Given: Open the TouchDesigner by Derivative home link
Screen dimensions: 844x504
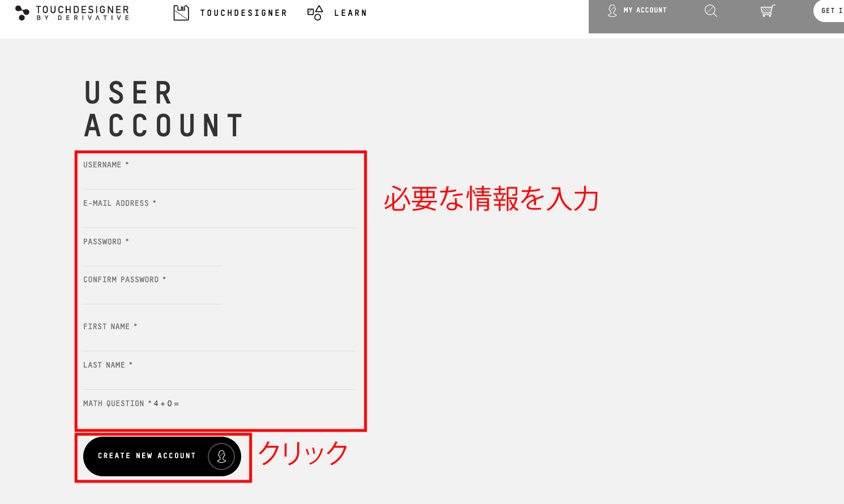Looking at the screenshot, I should 83,12.
